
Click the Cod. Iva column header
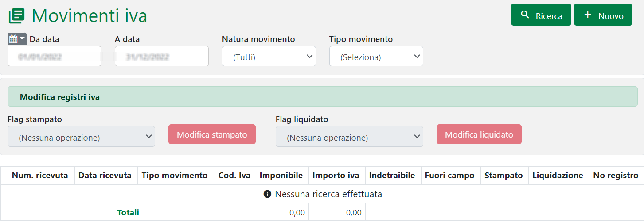(x=234, y=176)
